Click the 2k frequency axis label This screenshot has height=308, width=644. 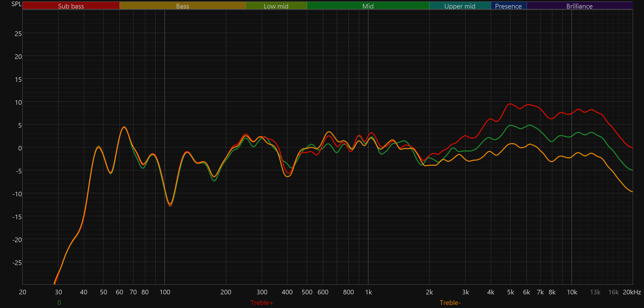429,292
